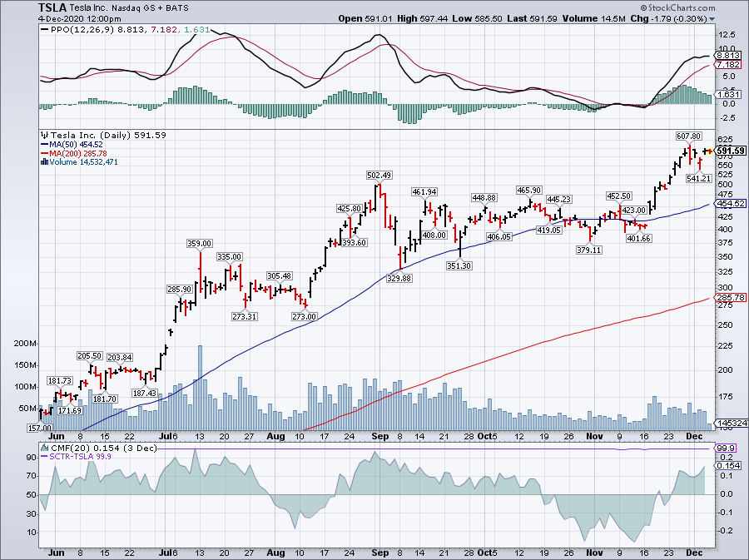
Task: Click the PPO(12,26,9) indicator label
Action: 82,30
